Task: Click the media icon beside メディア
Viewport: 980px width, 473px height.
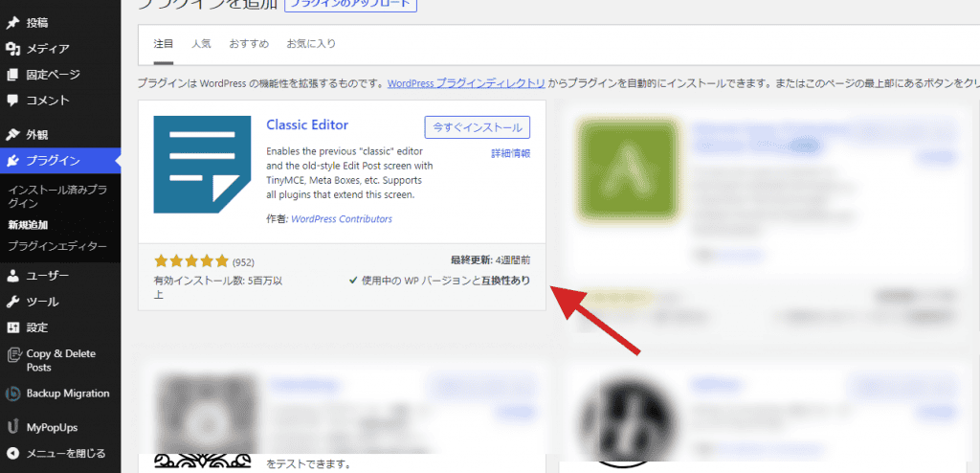Action: [12, 49]
